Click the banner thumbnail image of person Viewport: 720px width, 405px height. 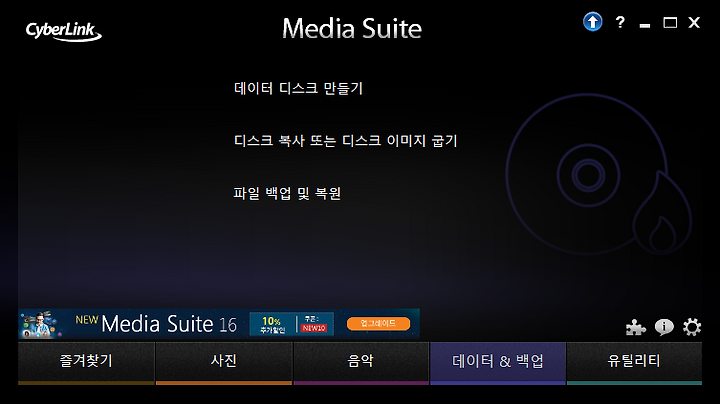(41, 324)
